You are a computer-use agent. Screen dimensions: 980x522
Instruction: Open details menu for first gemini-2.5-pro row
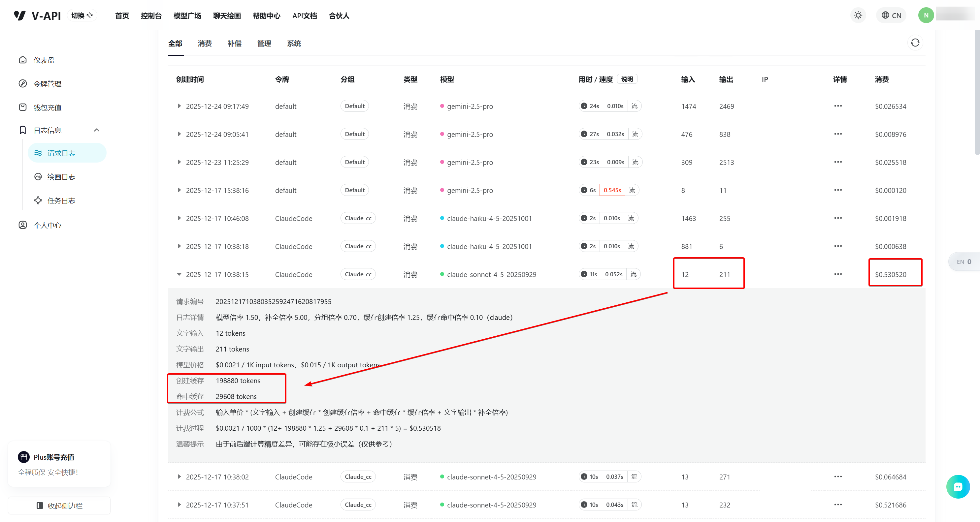[x=838, y=106]
